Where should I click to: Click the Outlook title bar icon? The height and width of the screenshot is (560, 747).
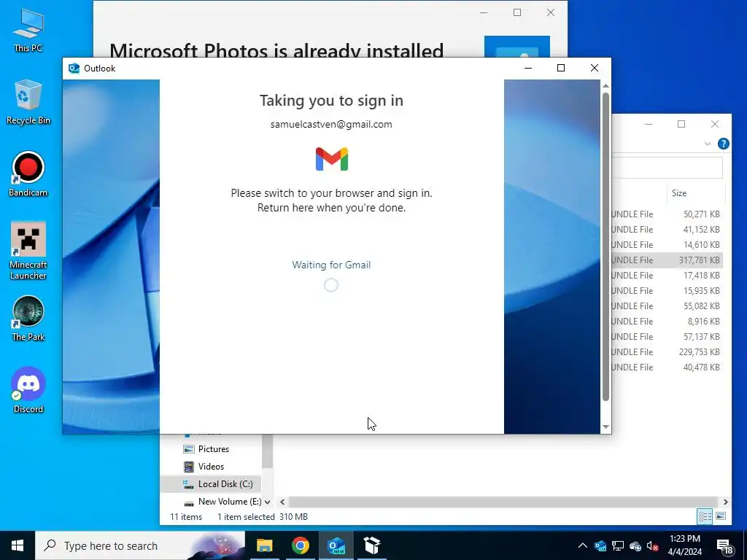[x=74, y=68]
